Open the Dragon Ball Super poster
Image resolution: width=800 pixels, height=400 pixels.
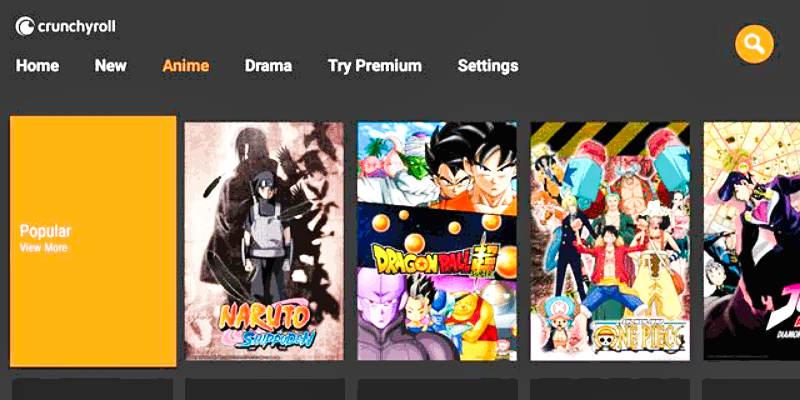tap(437, 241)
